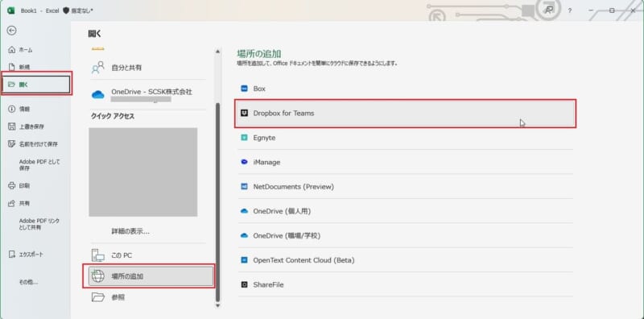Click the share icon beside 共有
This screenshot has height=319, width=644.
pyautogui.click(x=12, y=203)
